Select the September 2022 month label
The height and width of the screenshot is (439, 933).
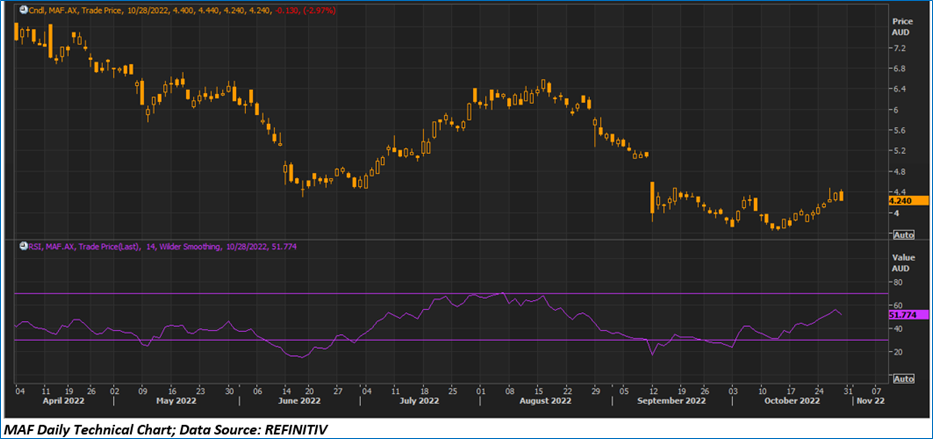tap(672, 401)
